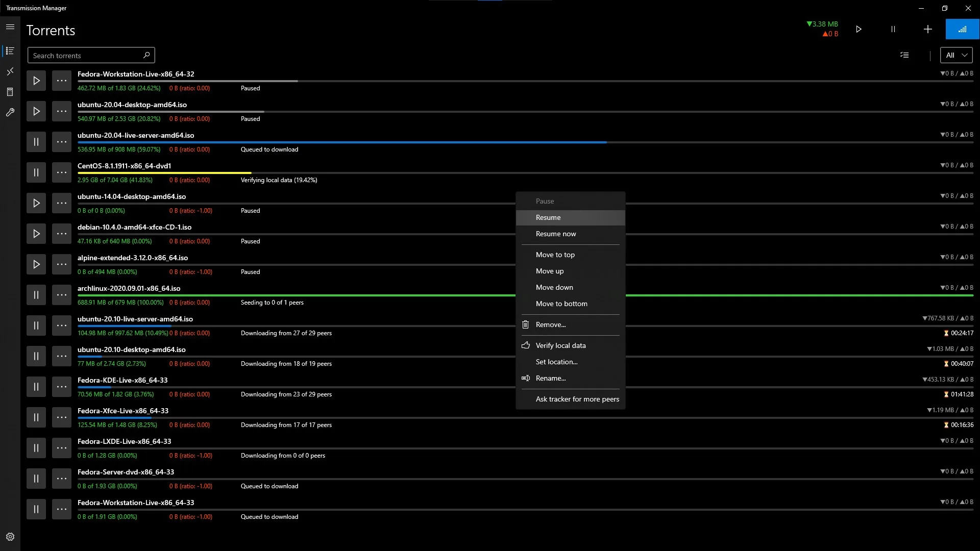Open more options for ubuntu-14.04-desktop-amd64.iso
The image size is (980, 551).
click(x=62, y=203)
